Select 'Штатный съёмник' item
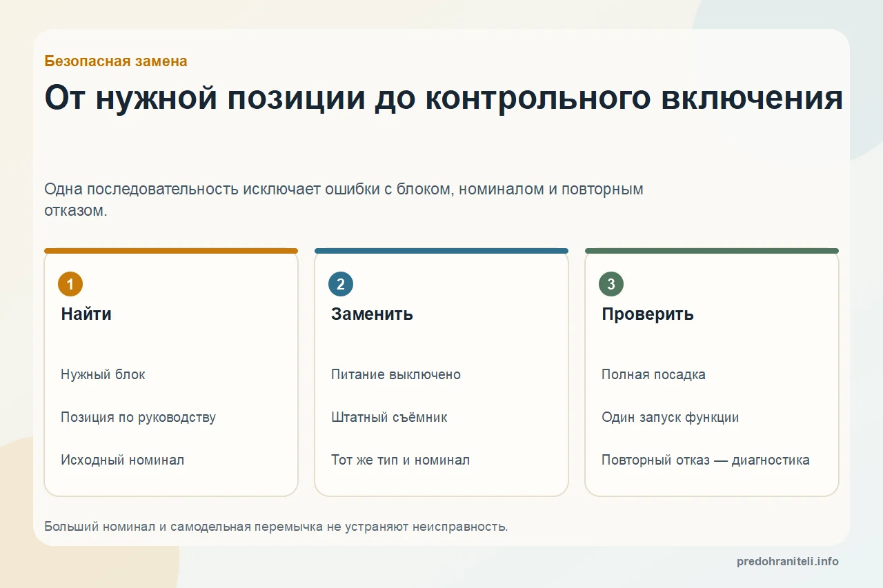The image size is (883, 588). [389, 418]
